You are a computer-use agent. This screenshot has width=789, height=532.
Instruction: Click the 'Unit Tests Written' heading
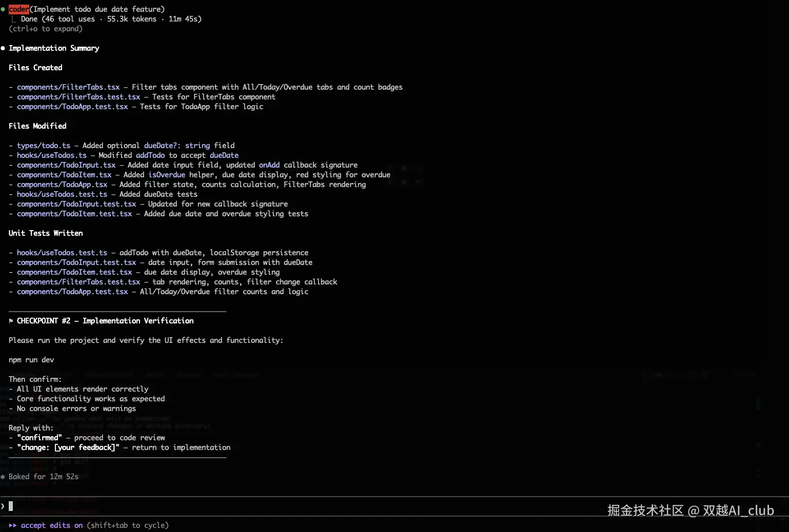pos(46,233)
